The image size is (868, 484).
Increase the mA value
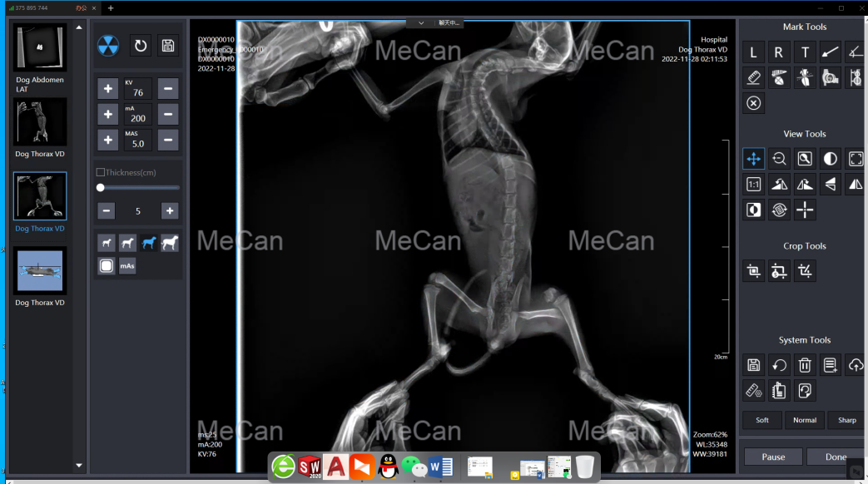108,115
